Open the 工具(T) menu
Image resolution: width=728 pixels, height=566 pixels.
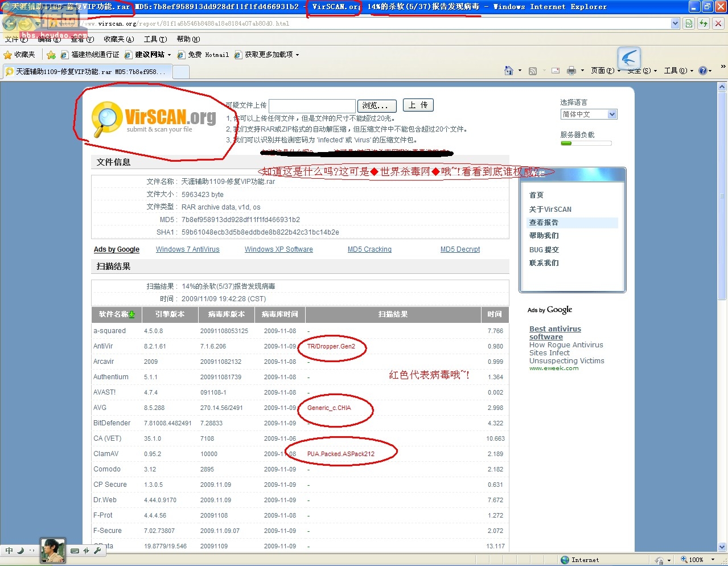click(155, 39)
